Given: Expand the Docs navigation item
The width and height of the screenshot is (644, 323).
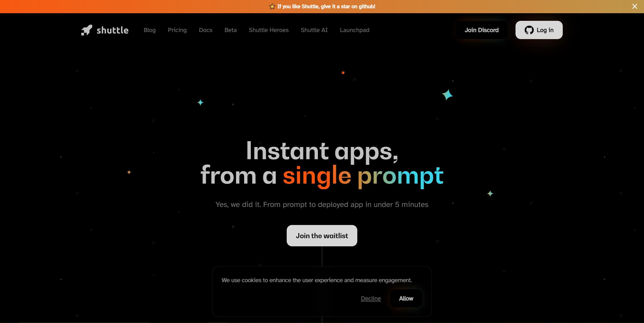Looking at the screenshot, I should [x=205, y=30].
